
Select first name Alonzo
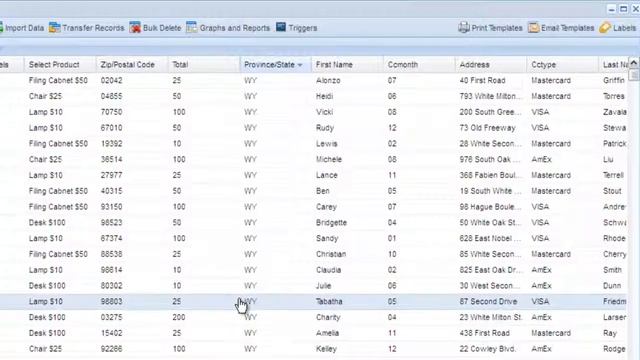tap(328, 80)
